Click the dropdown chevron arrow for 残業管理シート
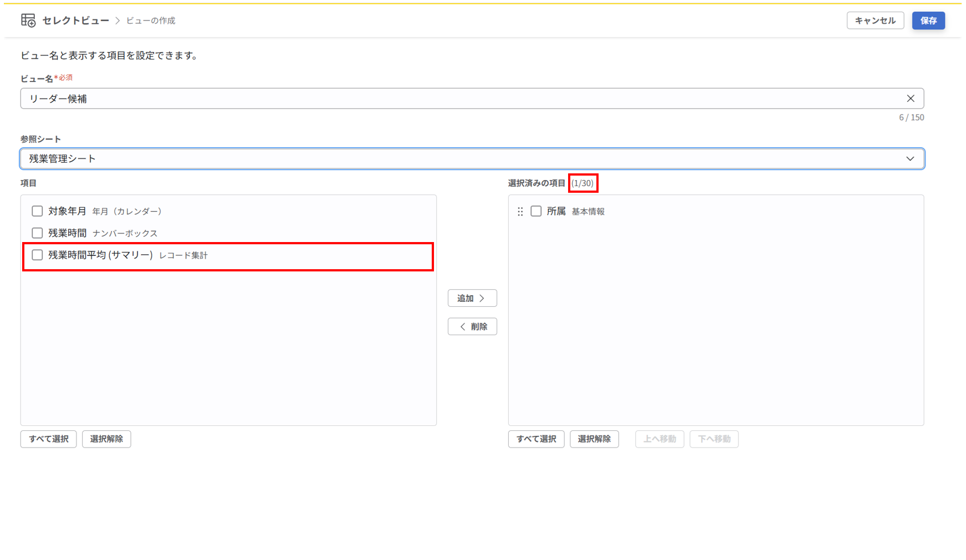 [909, 159]
